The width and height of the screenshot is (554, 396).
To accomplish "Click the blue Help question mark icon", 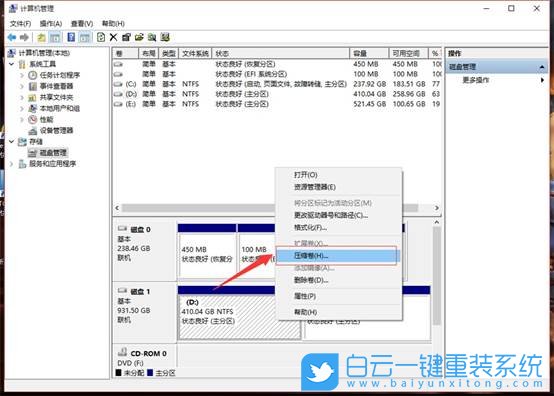I will coord(71,37).
